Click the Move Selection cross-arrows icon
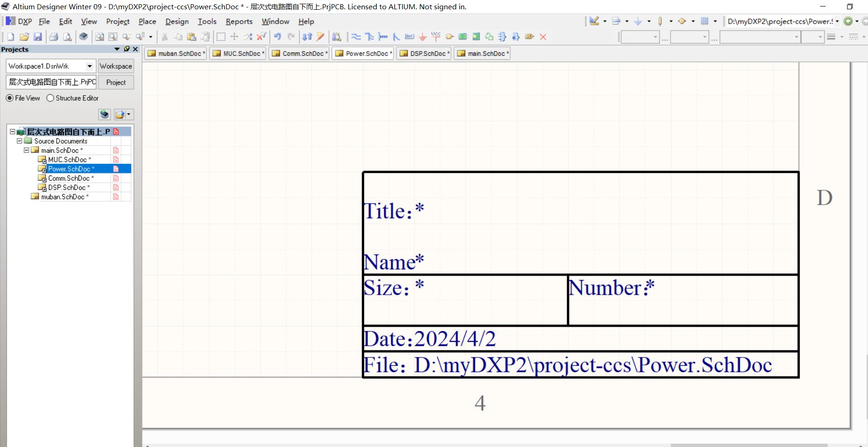The width and height of the screenshot is (868, 447). pyautogui.click(x=235, y=37)
